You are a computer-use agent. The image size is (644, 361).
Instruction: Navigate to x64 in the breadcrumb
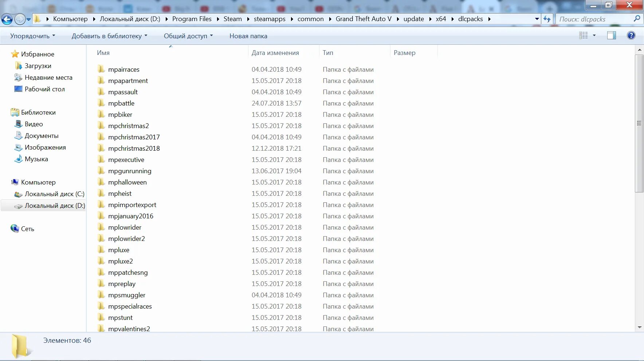tap(441, 19)
